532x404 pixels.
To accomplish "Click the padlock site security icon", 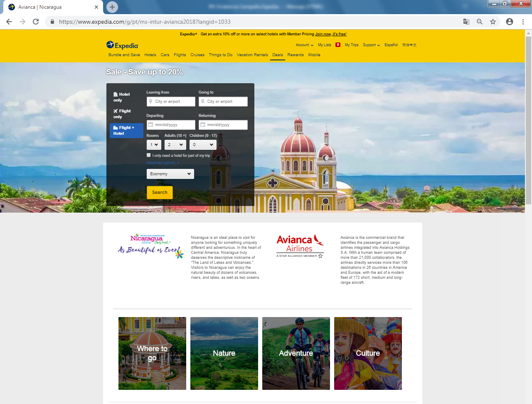I will pyautogui.click(x=52, y=22).
